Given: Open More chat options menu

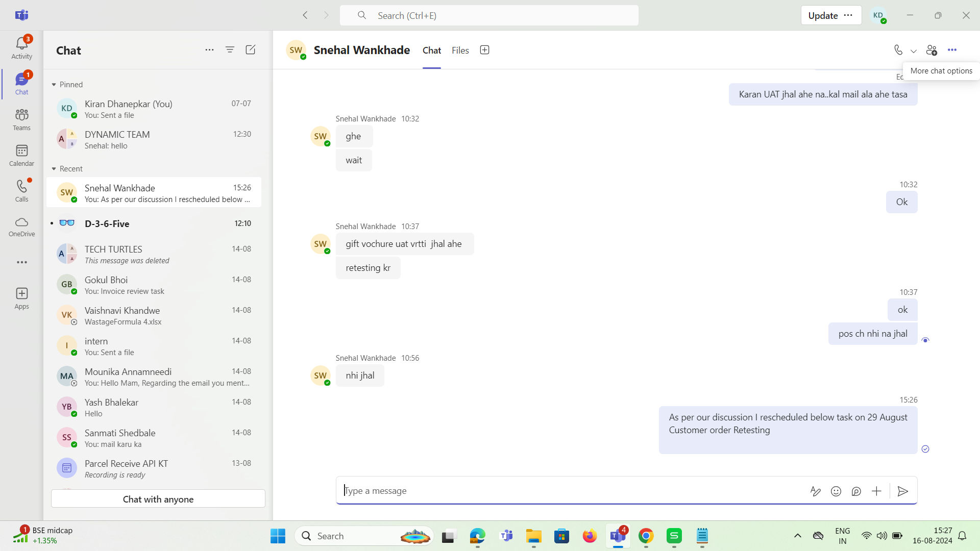Looking at the screenshot, I should (952, 50).
